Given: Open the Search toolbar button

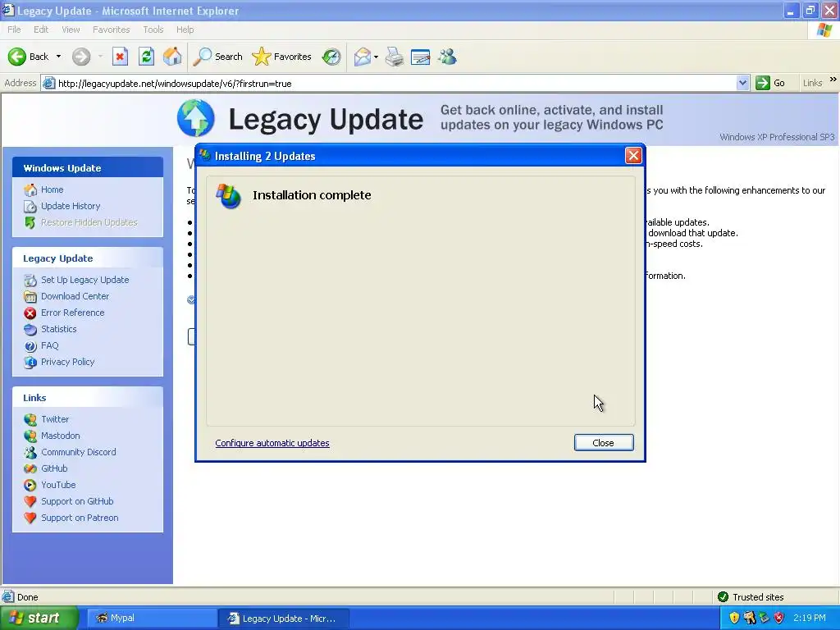Looking at the screenshot, I should click(217, 57).
